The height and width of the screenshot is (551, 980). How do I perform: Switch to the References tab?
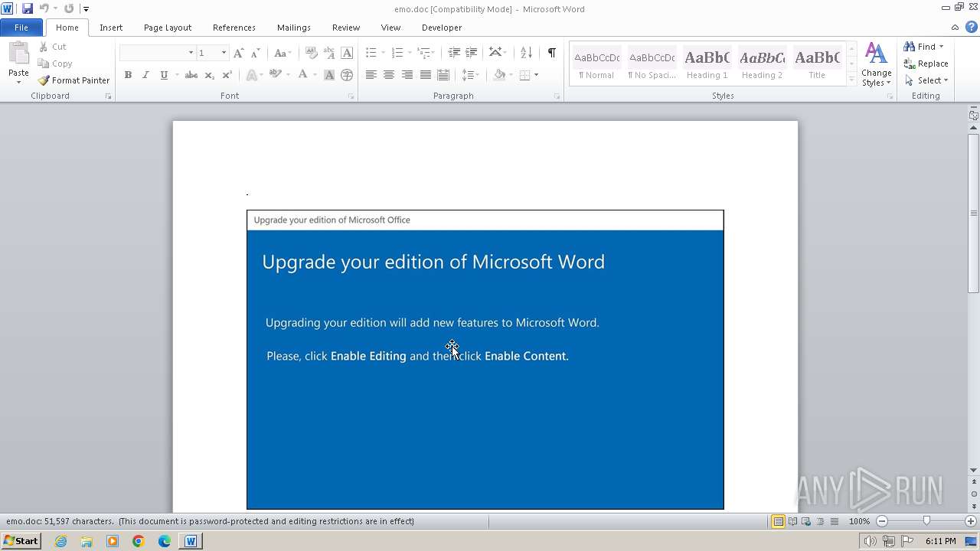pyautogui.click(x=234, y=28)
